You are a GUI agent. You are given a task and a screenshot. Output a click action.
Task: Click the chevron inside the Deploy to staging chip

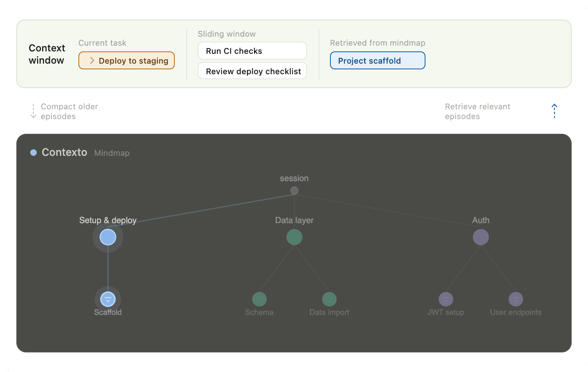[92, 60]
